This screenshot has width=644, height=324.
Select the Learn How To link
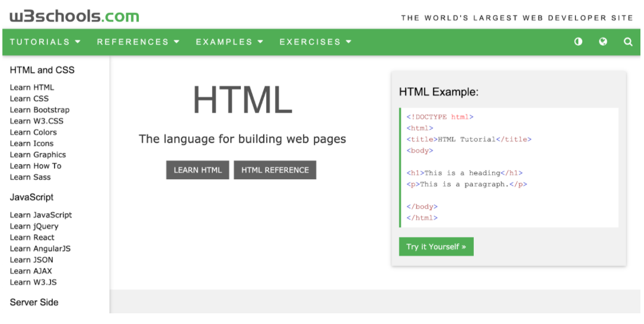click(36, 166)
